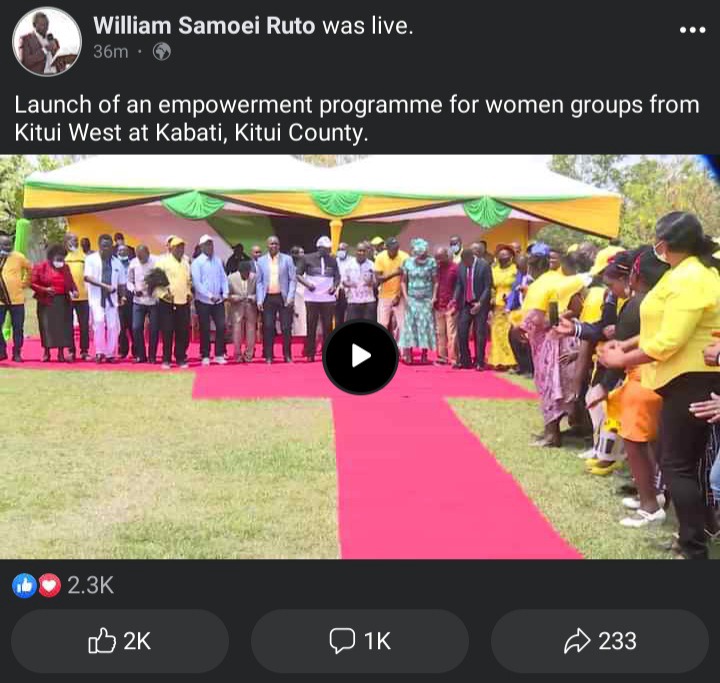Like the post with the thumbs-up 2K button
Image resolution: width=720 pixels, height=683 pixels.
120,641
